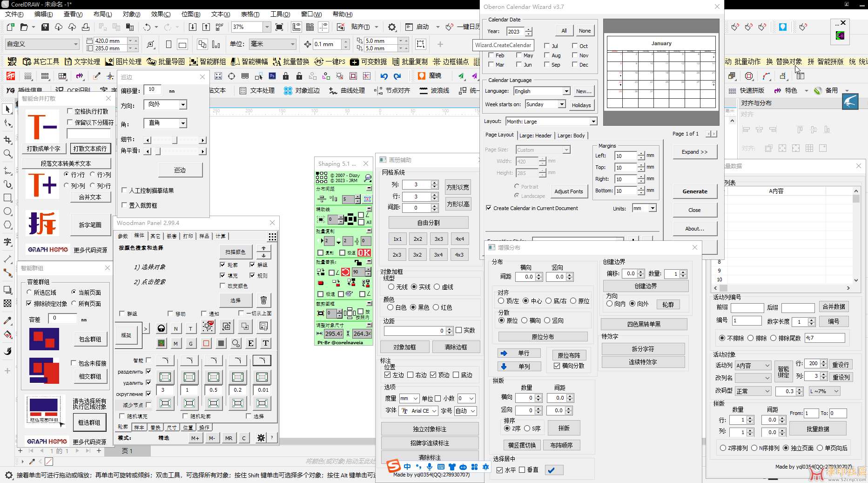
Task: Select the Portrait orientation radio
Action: coord(517,186)
